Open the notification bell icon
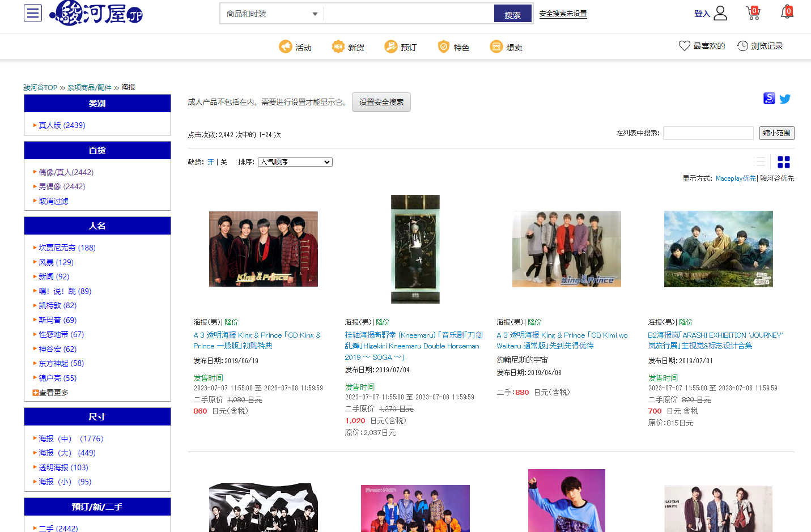The width and height of the screenshot is (811, 532). (787, 12)
